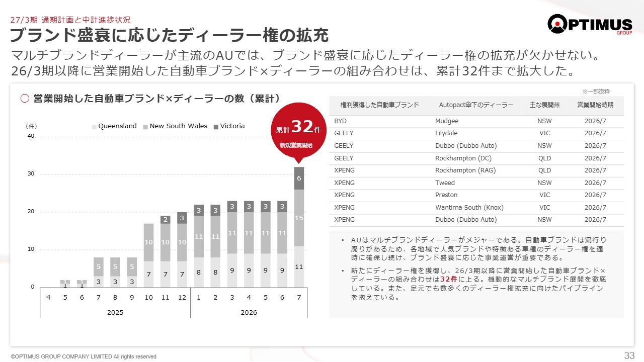Click QLD in the Rockhampton (DC) row

pyautogui.click(x=544, y=158)
